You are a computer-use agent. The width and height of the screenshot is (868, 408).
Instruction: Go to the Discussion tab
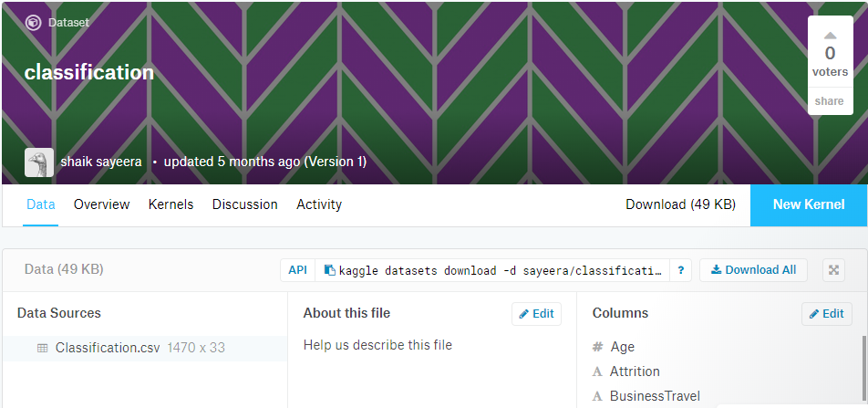(244, 204)
